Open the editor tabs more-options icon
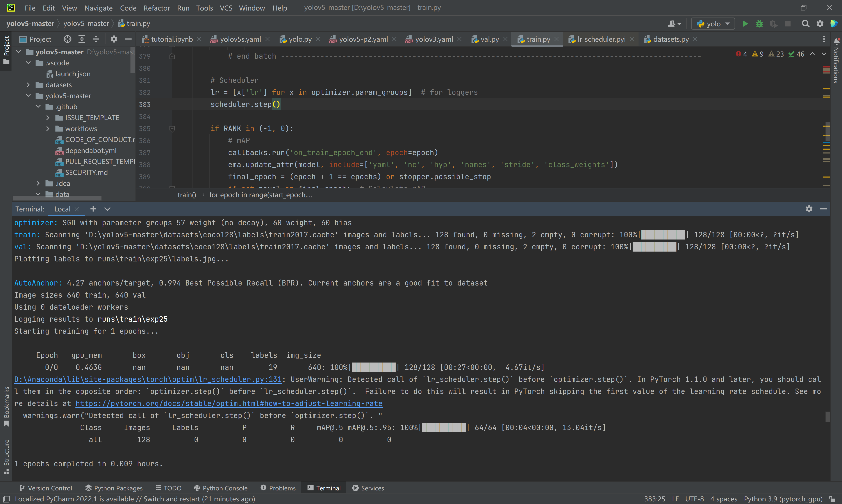 click(824, 39)
